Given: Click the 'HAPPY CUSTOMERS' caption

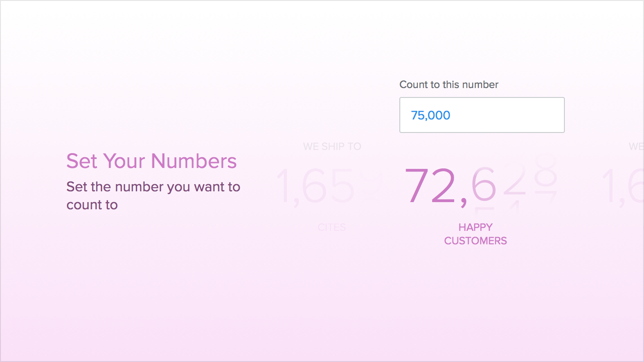Looking at the screenshot, I should (x=475, y=234).
